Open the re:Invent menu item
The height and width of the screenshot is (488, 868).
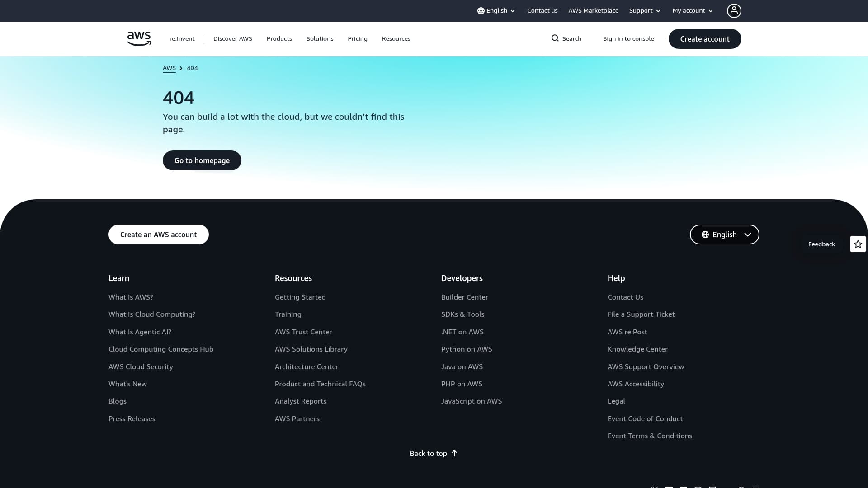coord(182,38)
